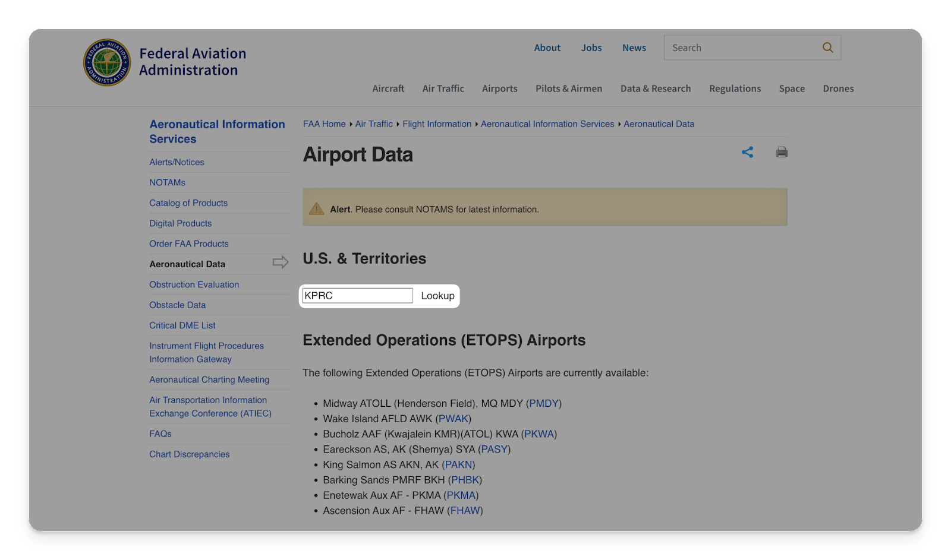Open the Regulations menu
Image resolution: width=951 pixels, height=560 pixels.
click(735, 88)
